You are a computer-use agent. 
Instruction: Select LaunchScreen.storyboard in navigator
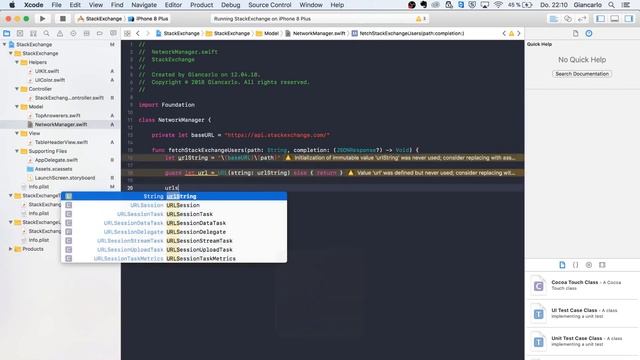click(64, 178)
